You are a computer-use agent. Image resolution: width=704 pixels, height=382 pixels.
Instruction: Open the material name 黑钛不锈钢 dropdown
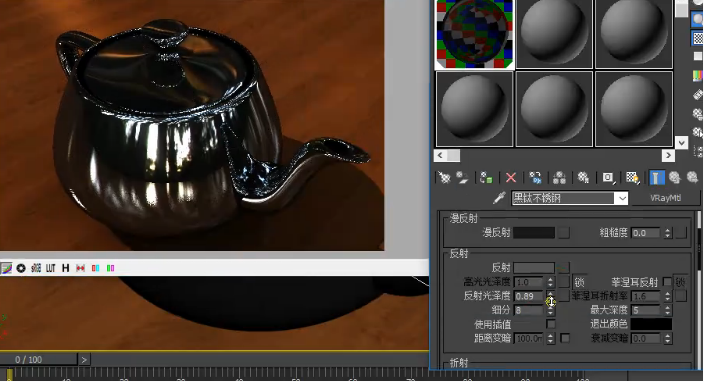pos(621,198)
